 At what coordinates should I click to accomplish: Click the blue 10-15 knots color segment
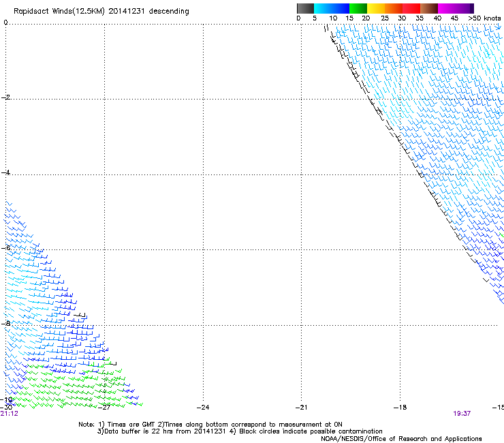(341, 8)
